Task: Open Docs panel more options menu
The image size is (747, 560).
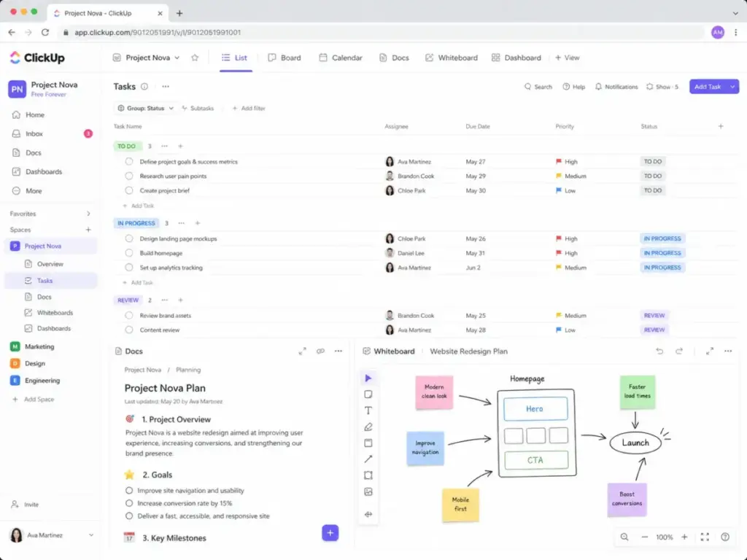Action: [x=338, y=351]
